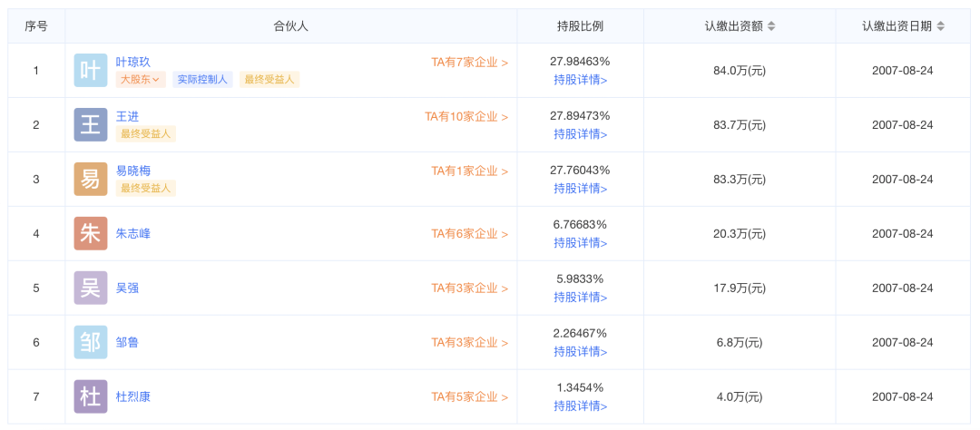Open 持股详情 under 27.98463%
This screenshot has height=430, width=980.
tap(581, 79)
